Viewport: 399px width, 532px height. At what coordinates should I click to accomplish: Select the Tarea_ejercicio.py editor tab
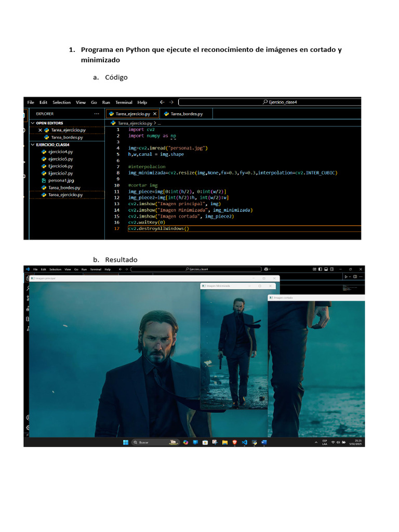[132, 114]
